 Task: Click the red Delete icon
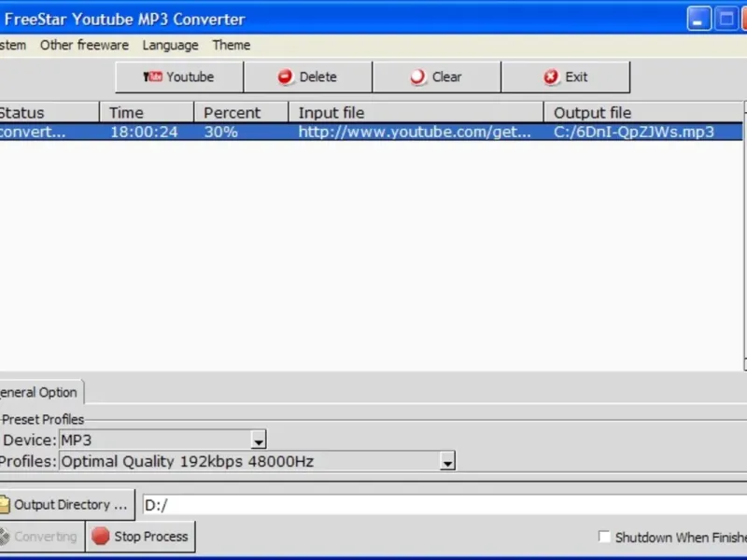(x=286, y=77)
